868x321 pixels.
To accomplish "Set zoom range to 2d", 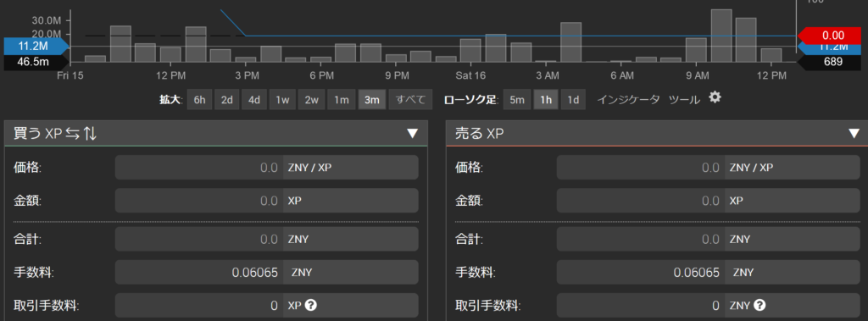I will click(x=227, y=100).
